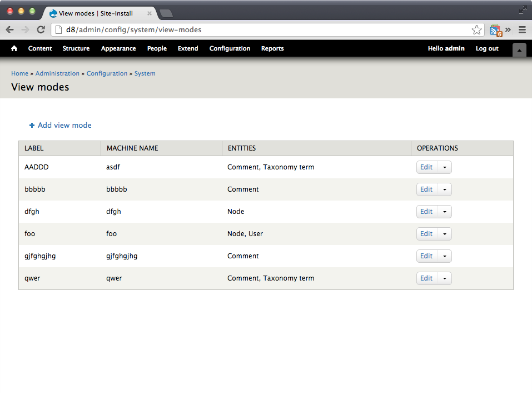Select the Node, User entities cell
Image resolution: width=532 pixels, height=395 pixels.
click(245, 234)
